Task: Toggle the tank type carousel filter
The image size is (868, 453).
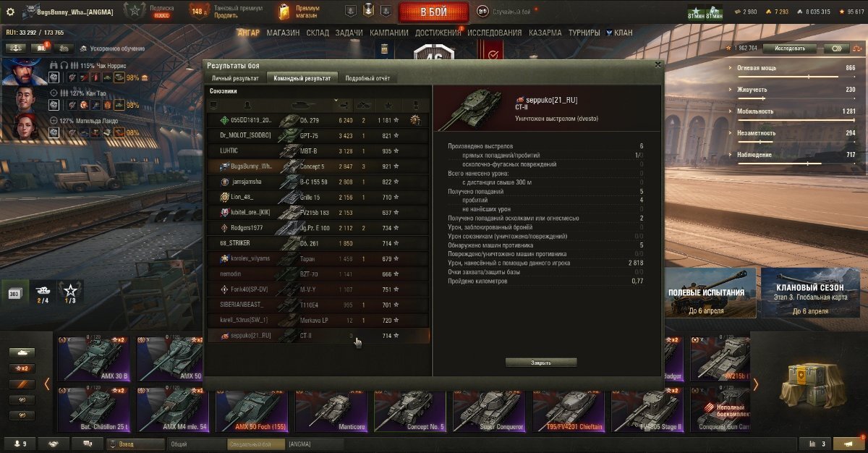Action: click(22, 352)
